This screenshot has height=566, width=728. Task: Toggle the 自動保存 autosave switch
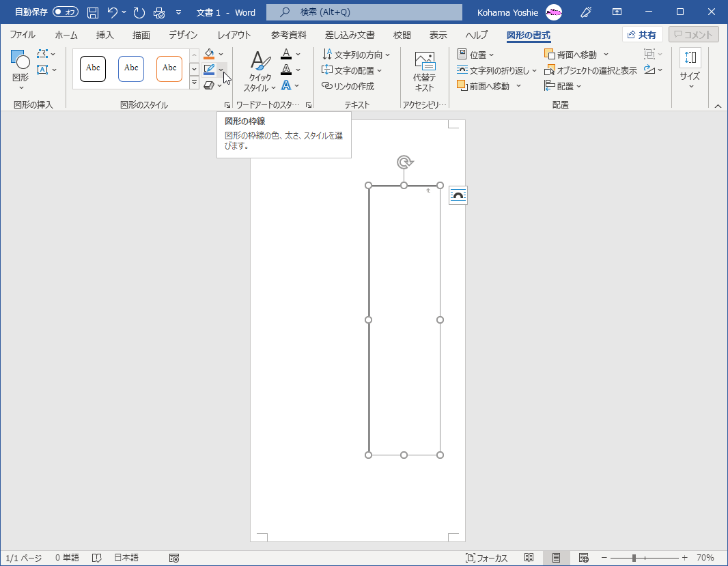point(66,12)
